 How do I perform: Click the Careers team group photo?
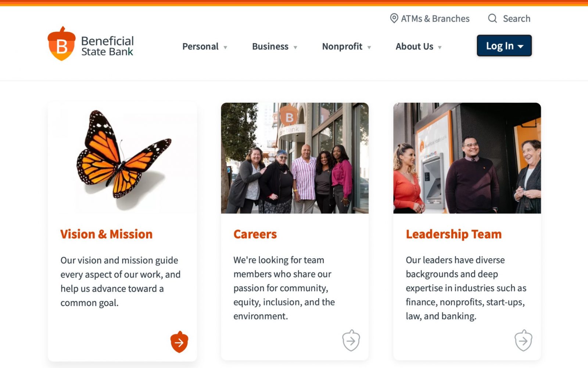295,158
